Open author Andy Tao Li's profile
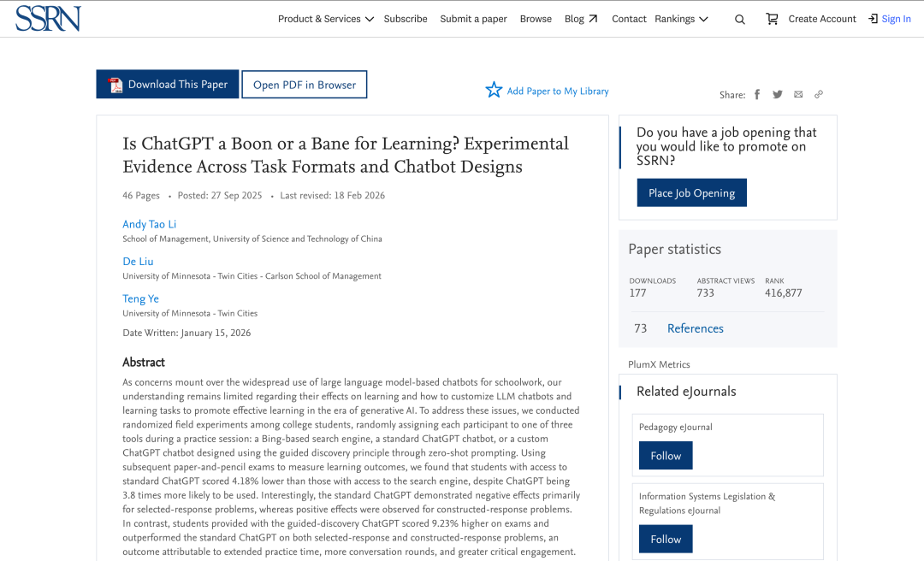 150,224
